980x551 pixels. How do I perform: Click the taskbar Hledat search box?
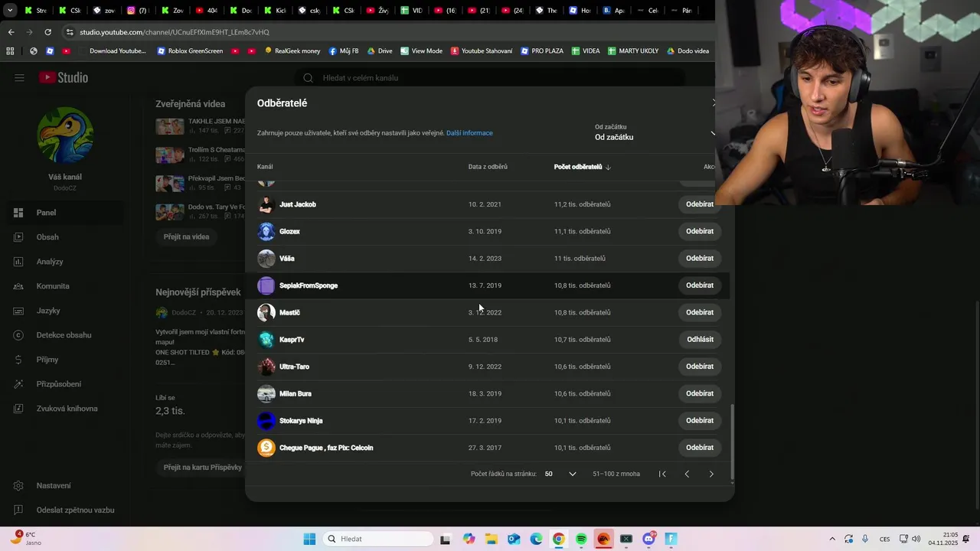[x=378, y=539]
